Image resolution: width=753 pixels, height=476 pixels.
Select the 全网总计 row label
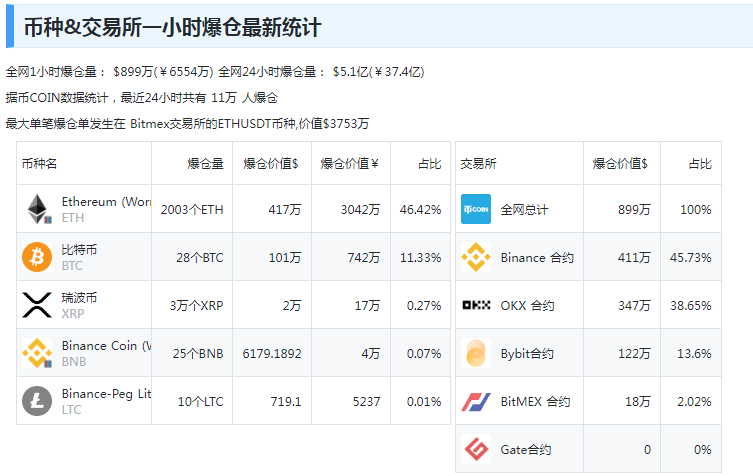pyautogui.click(x=524, y=209)
